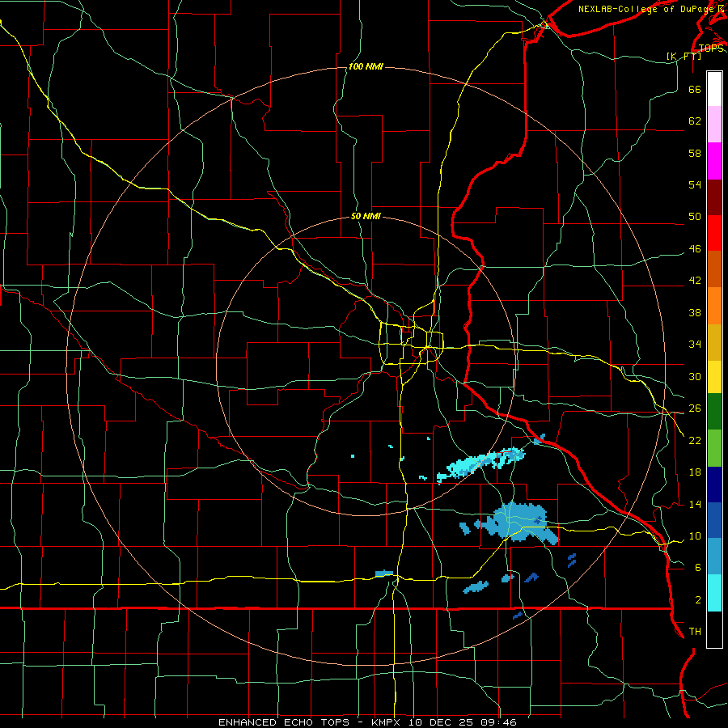Click the light green legend segment
Screen dimensions: 728x728
714,448
